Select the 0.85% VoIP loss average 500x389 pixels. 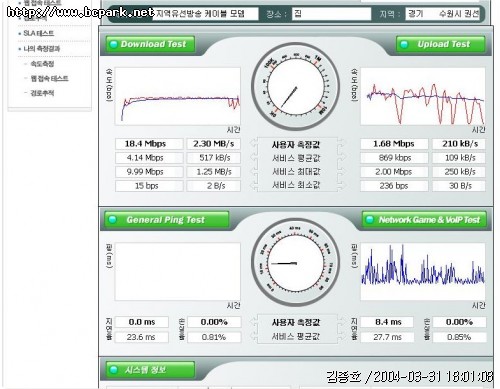pos(459,337)
